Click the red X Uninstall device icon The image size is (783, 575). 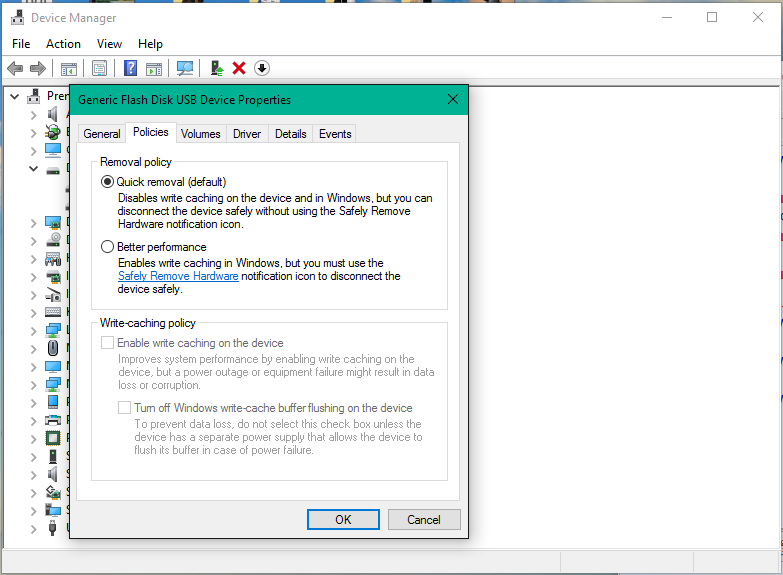(x=239, y=68)
